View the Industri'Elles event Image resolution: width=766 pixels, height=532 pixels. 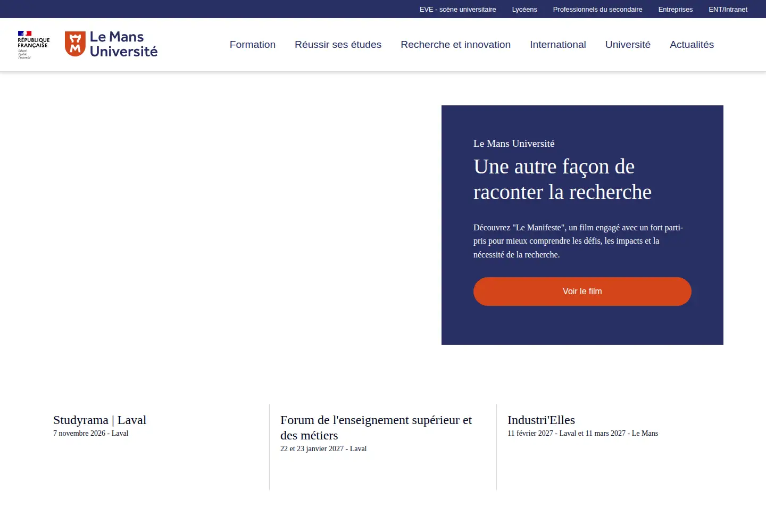point(541,420)
